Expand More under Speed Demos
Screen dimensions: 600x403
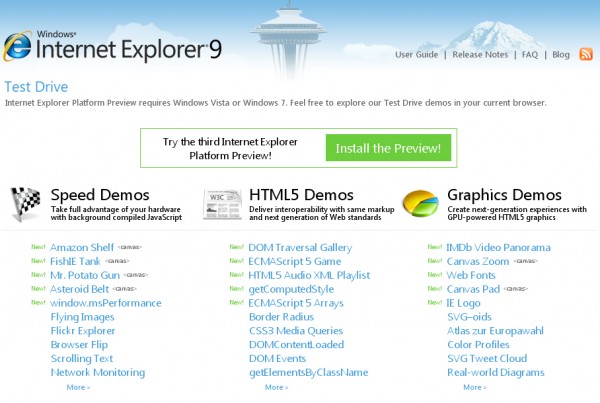[78, 387]
